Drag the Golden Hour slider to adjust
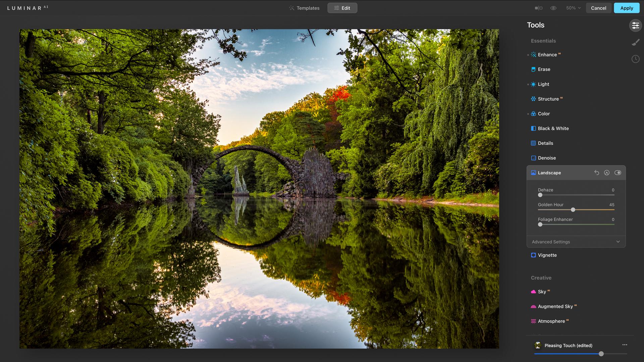644x362 pixels. [573, 210]
